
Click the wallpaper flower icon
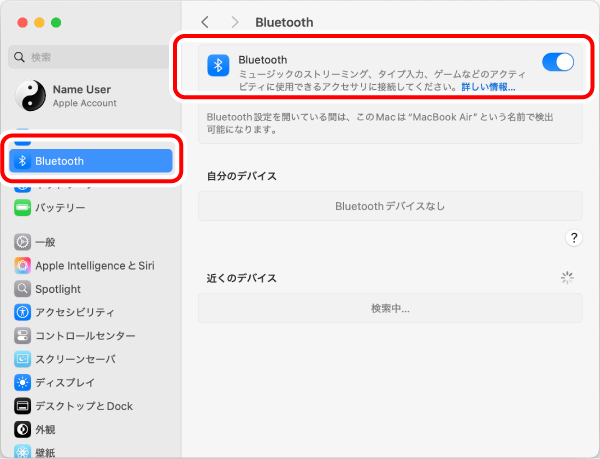point(23,452)
